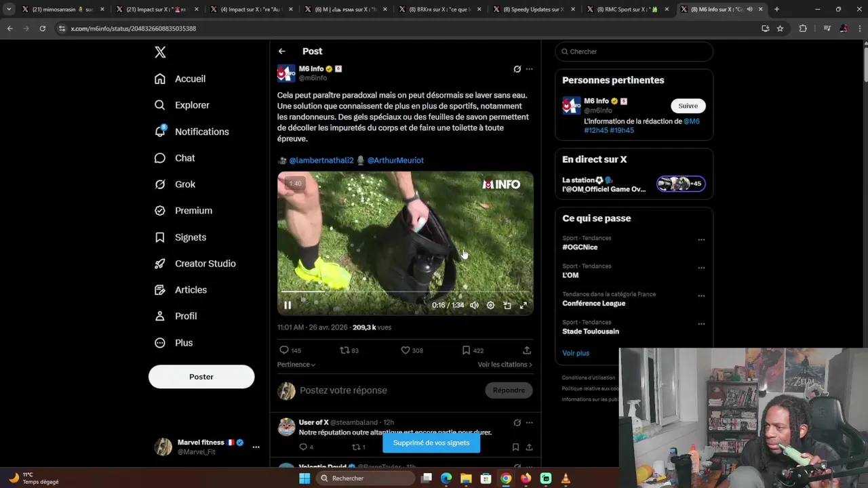This screenshot has height=488, width=868.
Task: Open the @M6 mention link
Action: [x=692, y=121]
